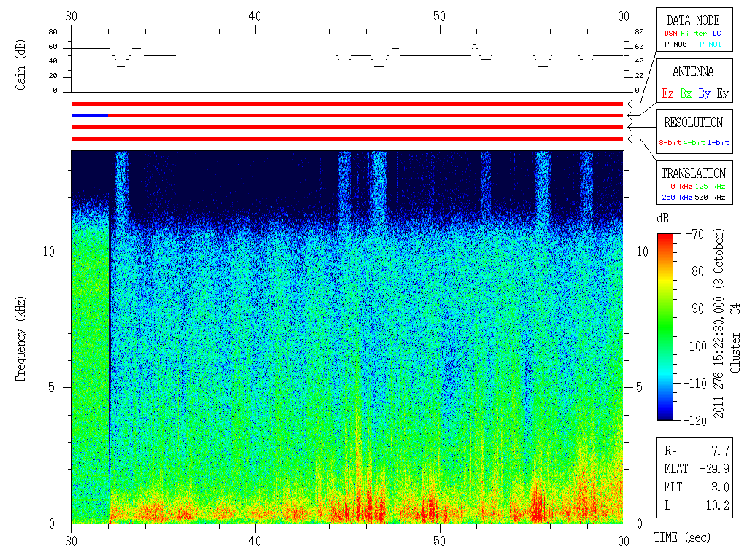Screen dimensions: 747x560
Task: Select the green Bx antenna label
Action: click(x=686, y=93)
